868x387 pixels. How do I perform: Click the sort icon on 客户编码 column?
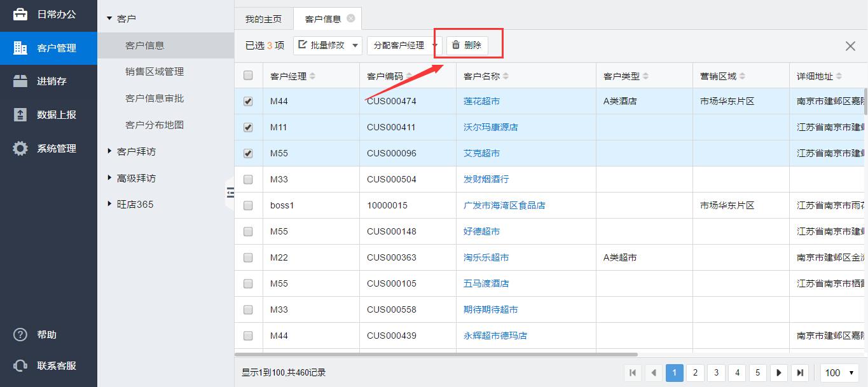coord(409,76)
